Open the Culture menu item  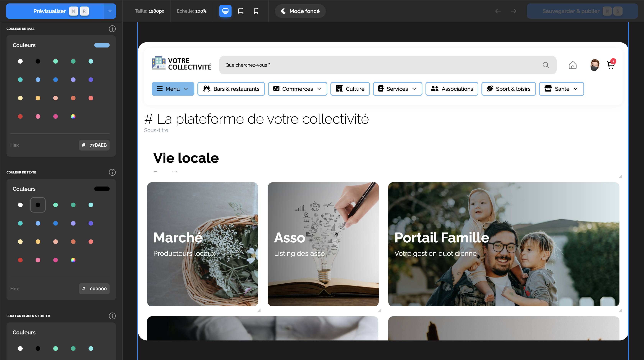(350, 89)
